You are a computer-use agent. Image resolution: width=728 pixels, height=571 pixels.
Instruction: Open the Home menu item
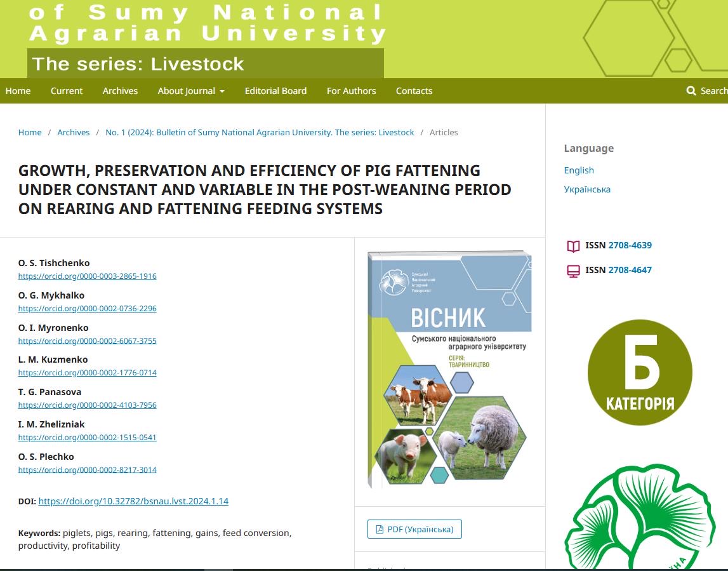(x=18, y=91)
